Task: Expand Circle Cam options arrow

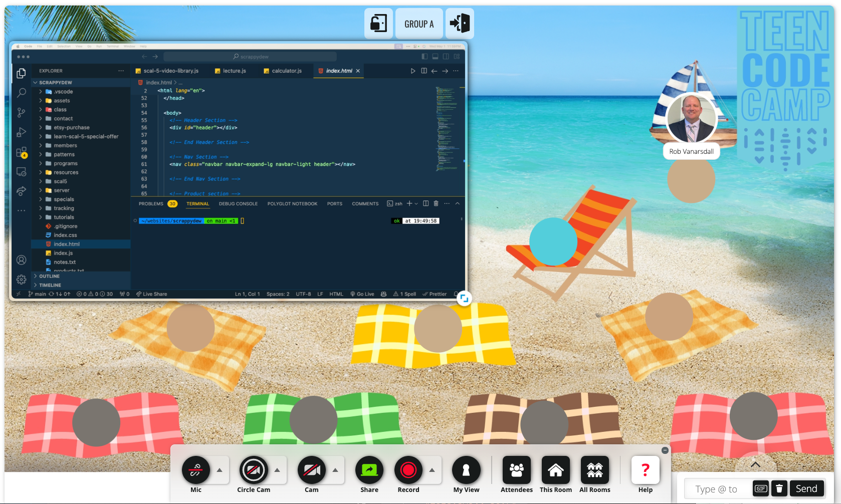Action: pyautogui.click(x=277, y=470)
